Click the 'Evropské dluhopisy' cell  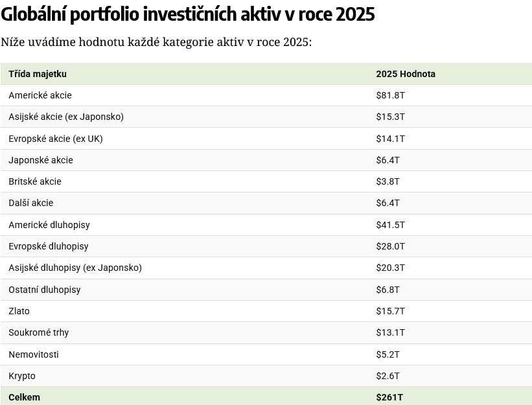(x=49, y=246)
